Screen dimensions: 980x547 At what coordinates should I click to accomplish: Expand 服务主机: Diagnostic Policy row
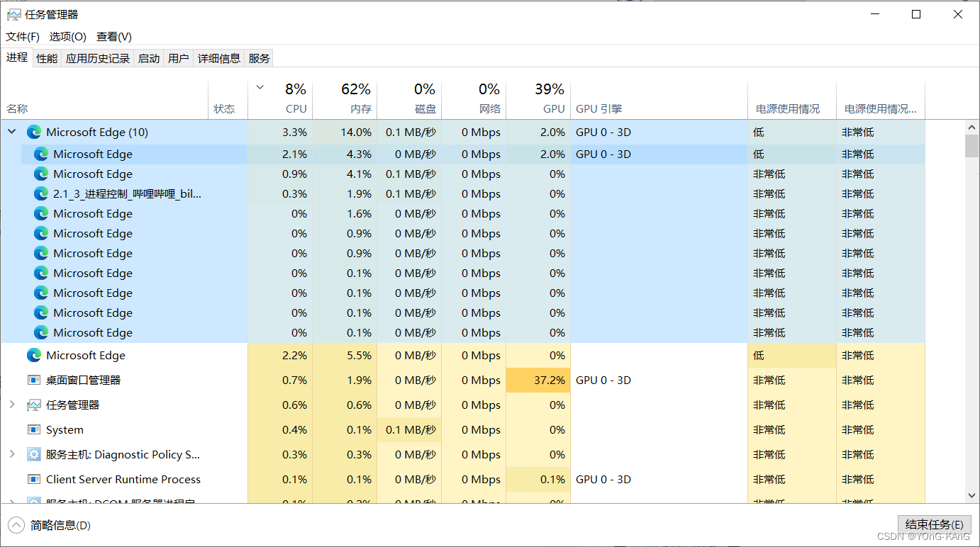[x=12, y=454]
